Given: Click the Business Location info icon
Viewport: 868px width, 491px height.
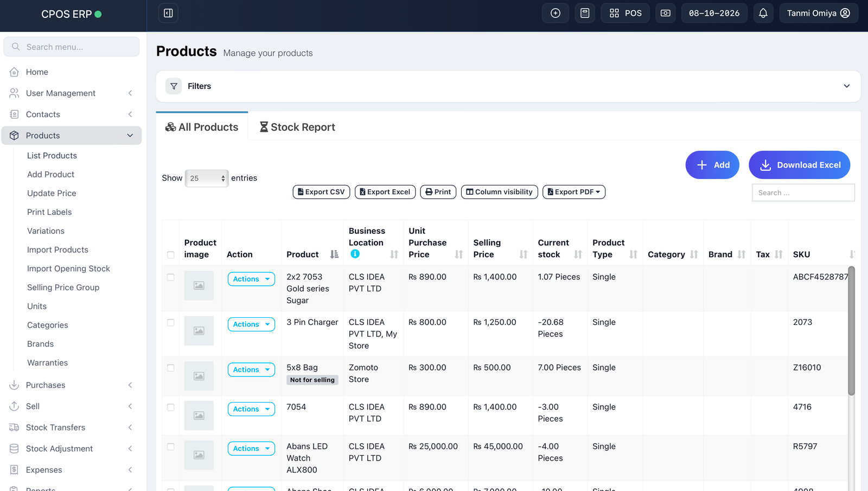Looking at the screenshot, I should coord(355,254).
